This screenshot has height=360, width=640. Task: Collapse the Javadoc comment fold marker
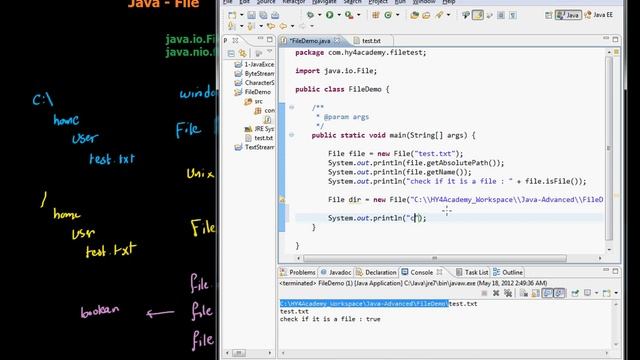291,108
